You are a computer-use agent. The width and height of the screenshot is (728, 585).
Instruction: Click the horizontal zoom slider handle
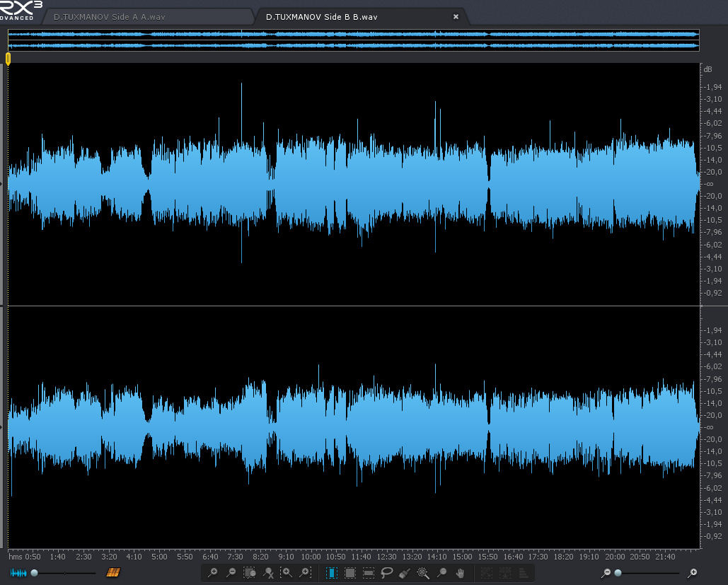click(618, 572)
